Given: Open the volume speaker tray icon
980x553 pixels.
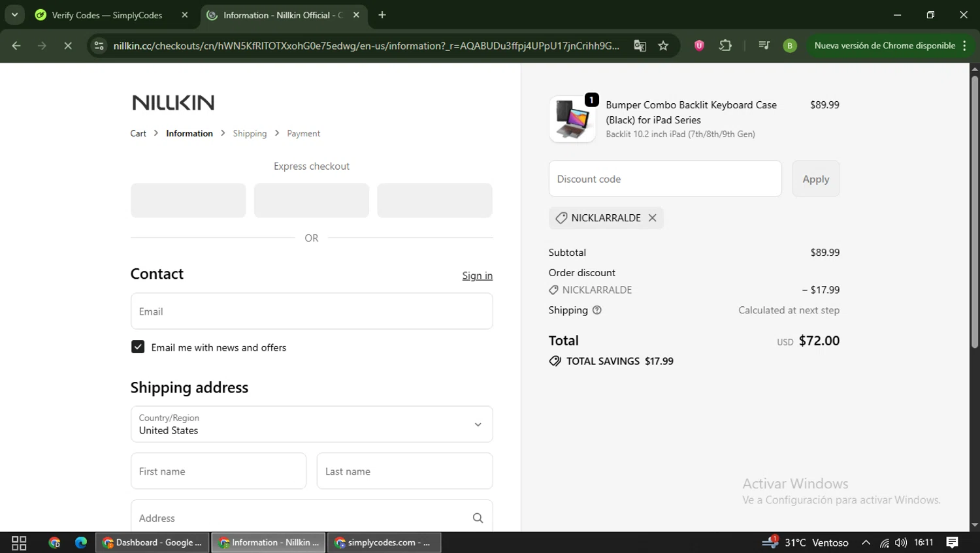Looking at the screenshot, I should pos(901,543).
